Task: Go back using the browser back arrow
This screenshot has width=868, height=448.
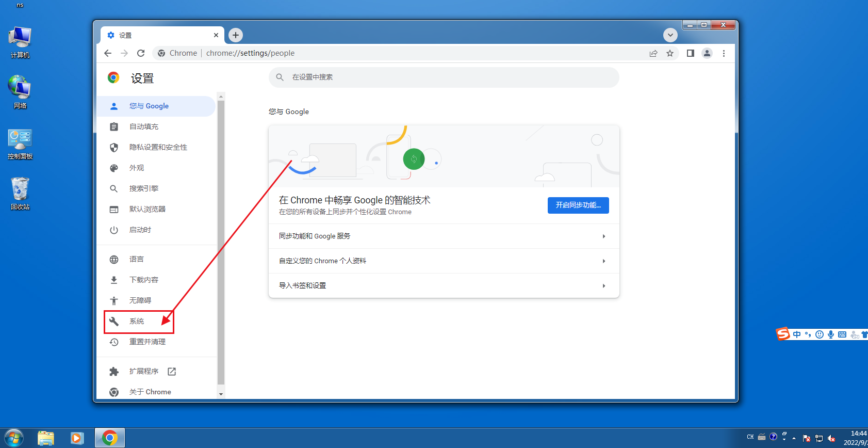Action: click(x=108, y=53)
